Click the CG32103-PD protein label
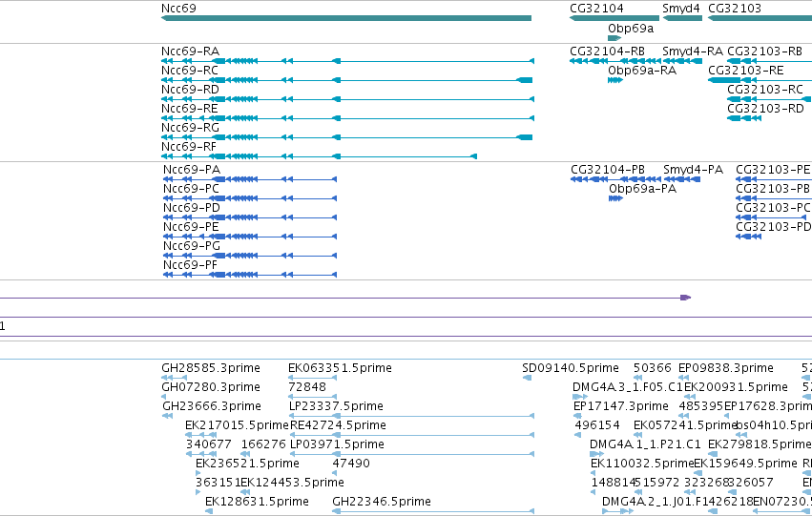The image size is (812, 516). (773, 227)
